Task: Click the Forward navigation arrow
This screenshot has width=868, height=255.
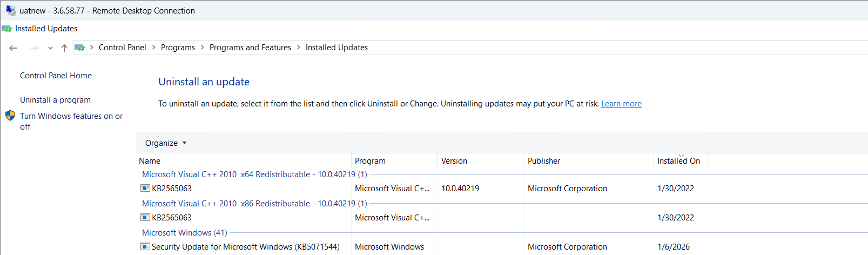Action: click(34, 48)
